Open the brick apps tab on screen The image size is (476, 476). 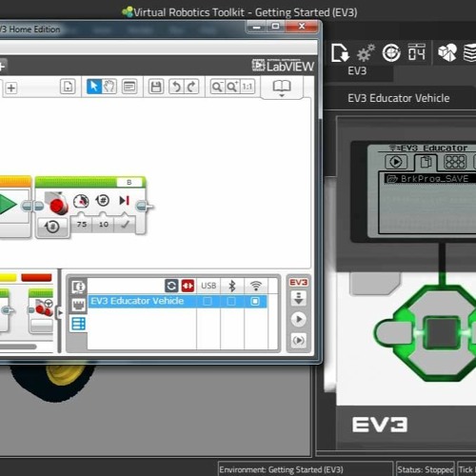click(x=455, y=162)
